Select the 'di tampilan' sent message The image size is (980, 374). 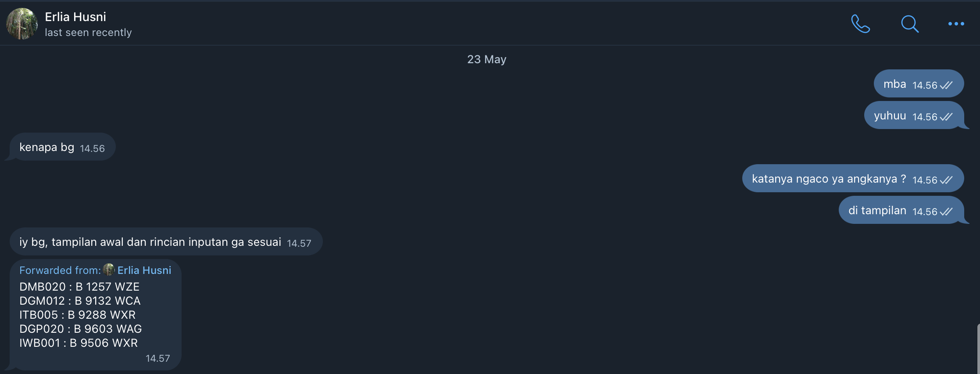(x=901, y=210)
